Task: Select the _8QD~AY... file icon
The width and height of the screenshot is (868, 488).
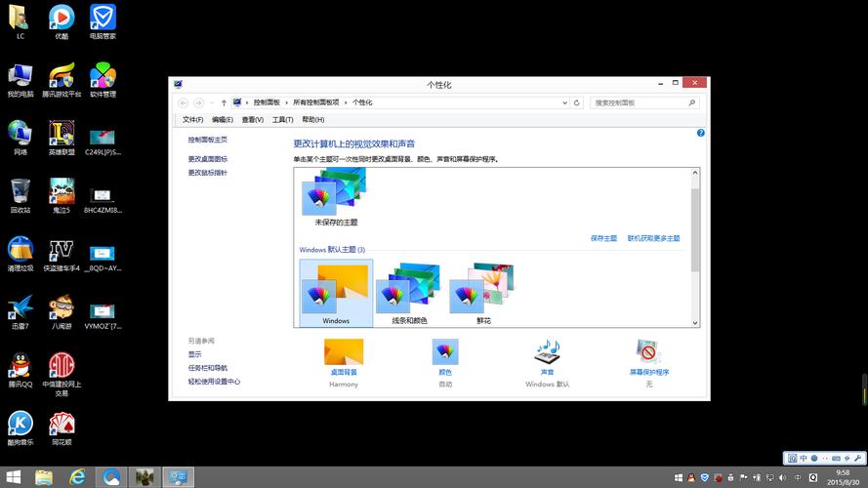Action: 103,258
